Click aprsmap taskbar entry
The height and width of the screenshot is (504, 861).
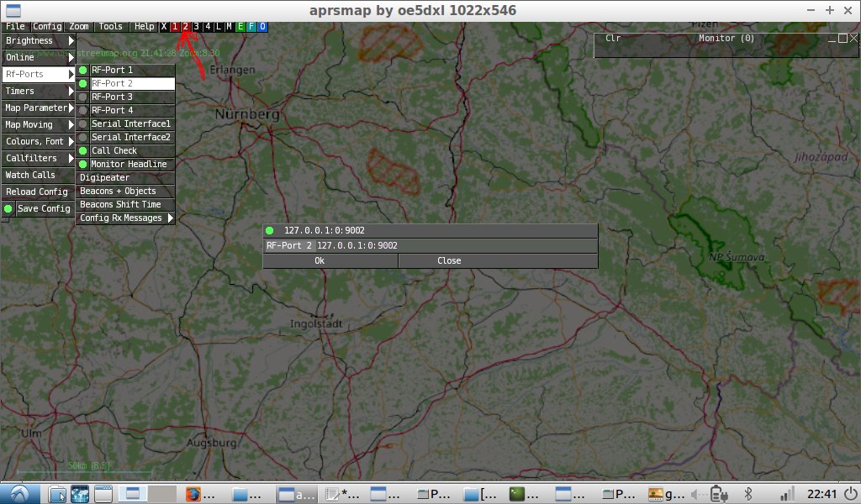[x=297, y=494]
